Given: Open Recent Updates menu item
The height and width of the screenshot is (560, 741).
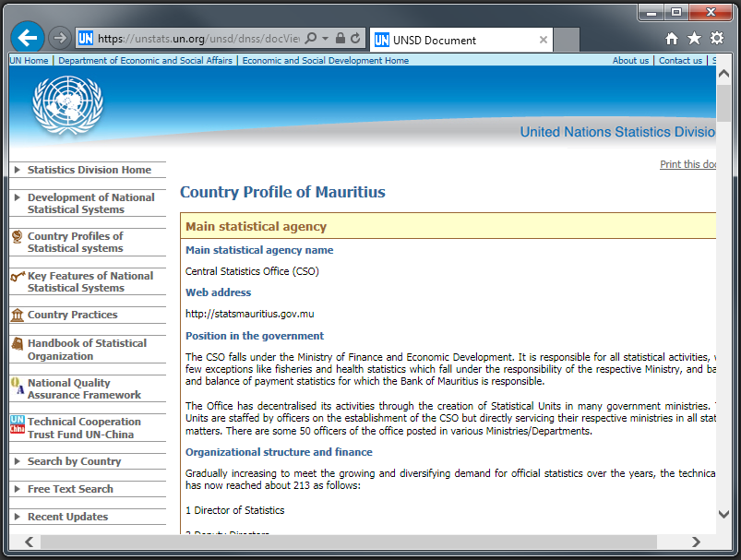Looking at the screenshot, I should pos(67,517).
